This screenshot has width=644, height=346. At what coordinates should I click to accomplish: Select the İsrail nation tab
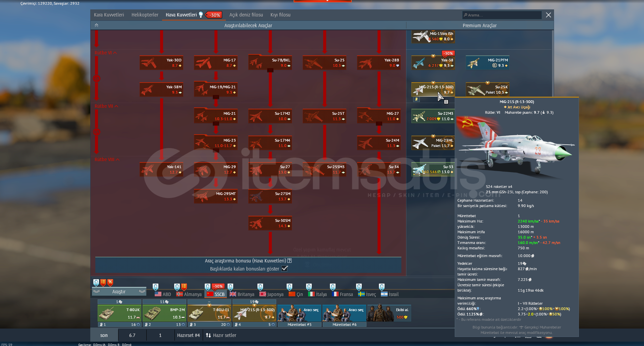390,294
